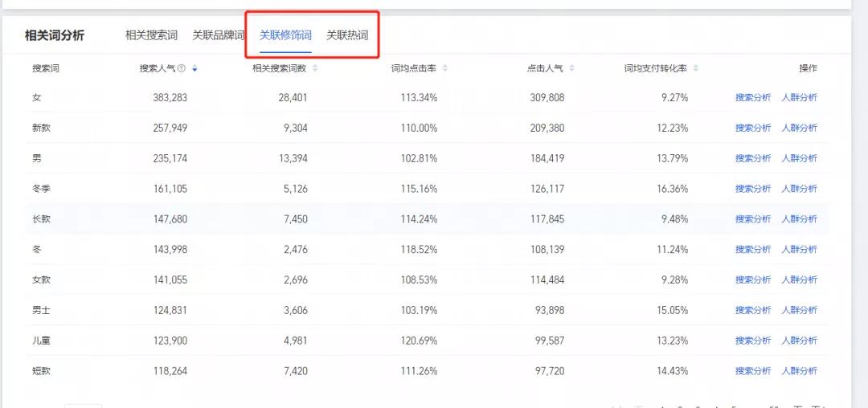
Task: Click the 搜索人气 value 383,283
Action: [x=170, y=98]
